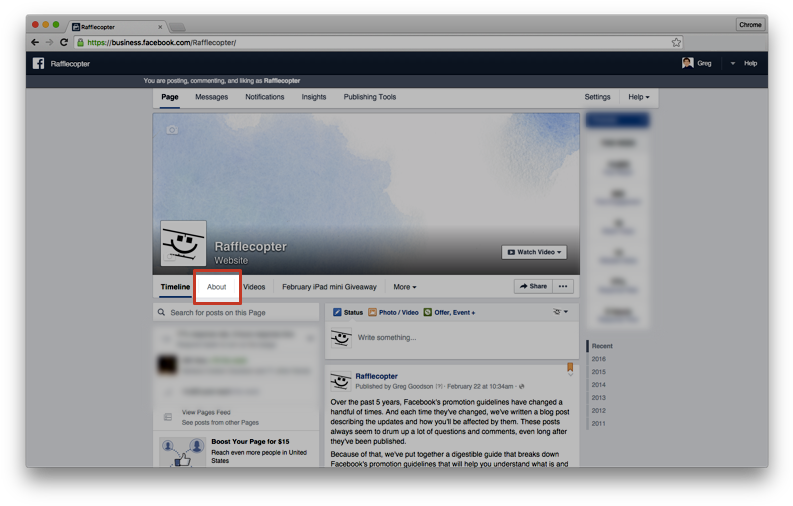Click View Pages Feed link

click(x=206, y=412)
